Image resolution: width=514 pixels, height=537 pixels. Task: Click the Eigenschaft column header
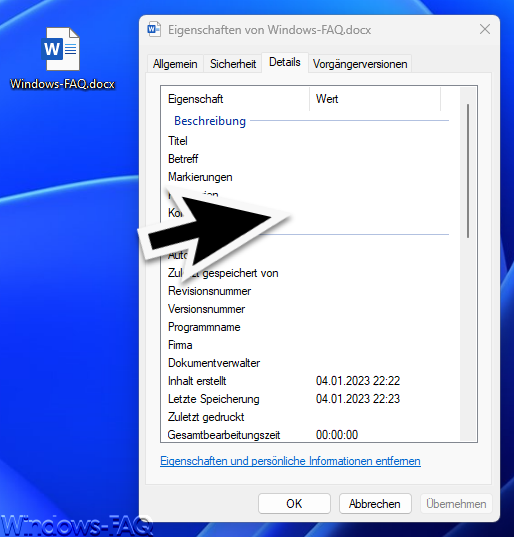point(235,99)
